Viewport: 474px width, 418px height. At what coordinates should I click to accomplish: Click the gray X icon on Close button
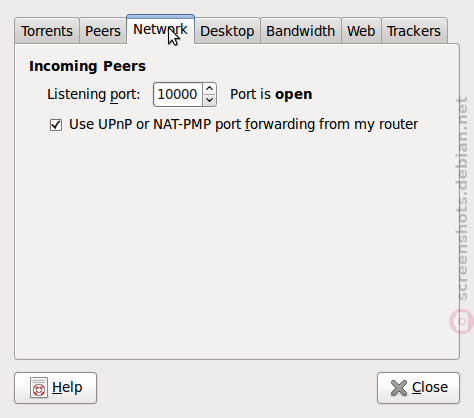click(399, 388)
